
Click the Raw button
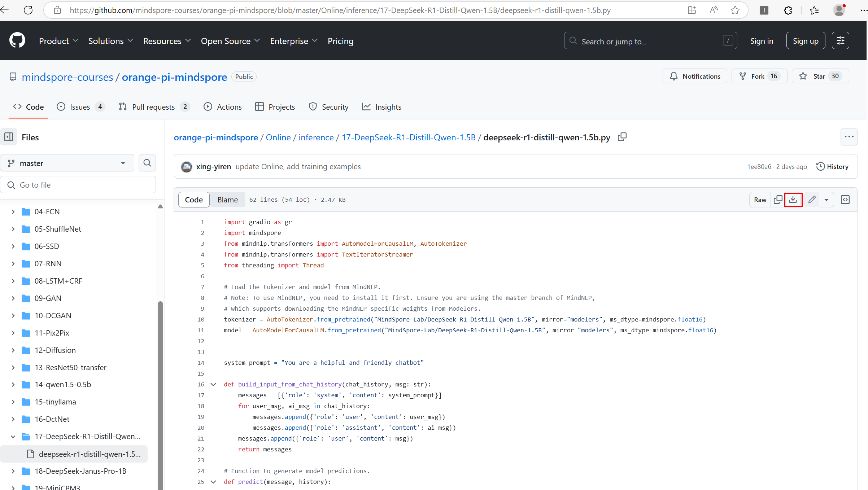click(x=760, y=200)
